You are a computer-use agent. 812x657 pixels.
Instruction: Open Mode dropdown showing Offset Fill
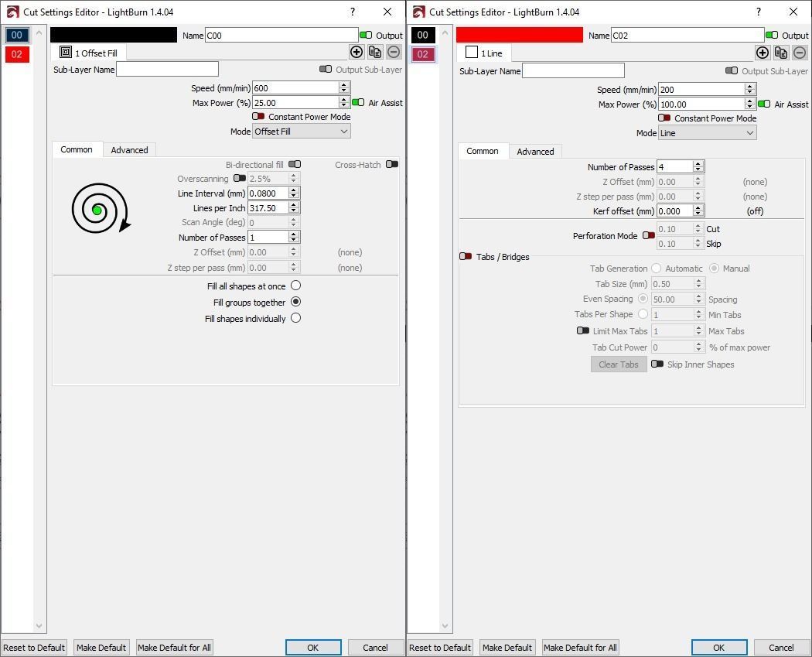(x=302, y=132)
